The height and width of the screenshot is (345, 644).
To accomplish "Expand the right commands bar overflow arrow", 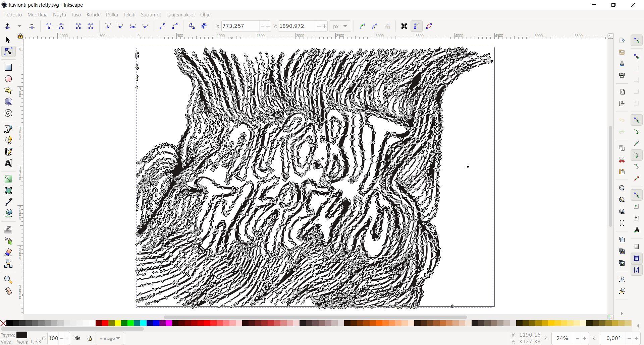I will point(622,314).
